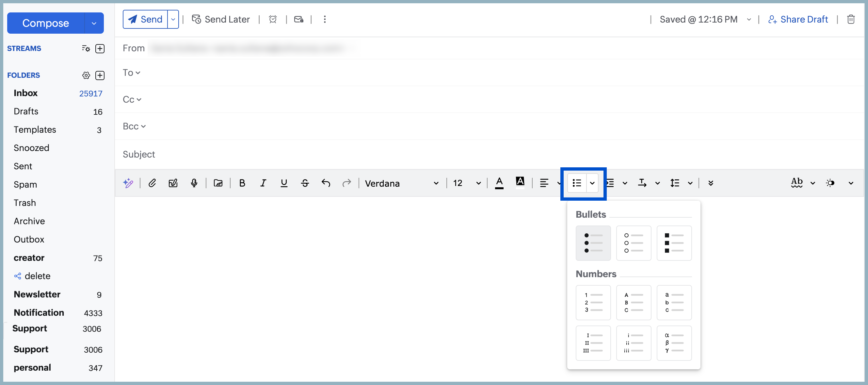This screenshot has height=385, width=868.
Task: Insert a signature with the pen icon
Action: coord(173,183)
